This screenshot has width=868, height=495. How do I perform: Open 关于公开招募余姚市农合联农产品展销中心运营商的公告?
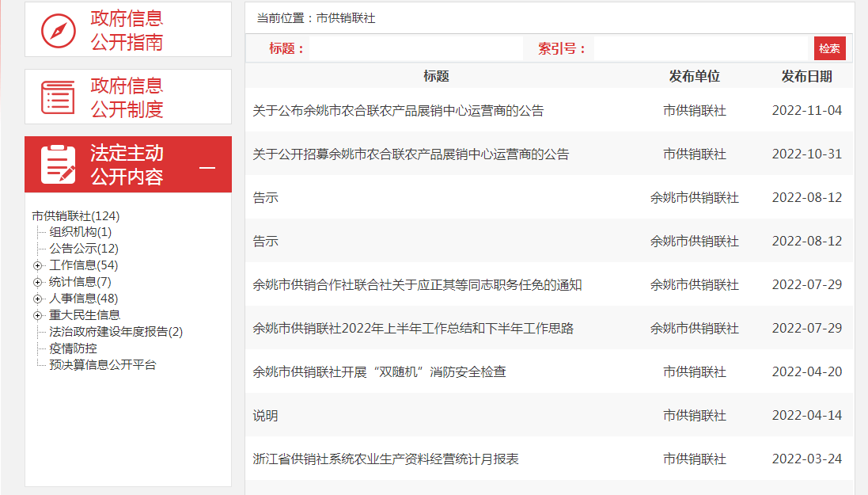click(411, 154)
